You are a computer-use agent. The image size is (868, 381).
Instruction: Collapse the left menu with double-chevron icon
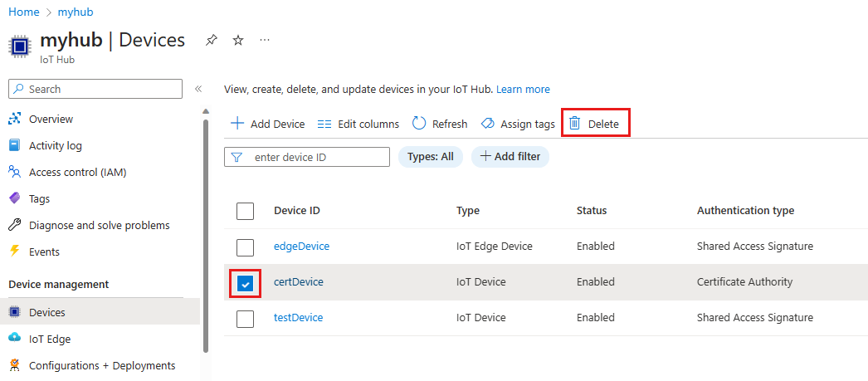(x=198, y=89)
